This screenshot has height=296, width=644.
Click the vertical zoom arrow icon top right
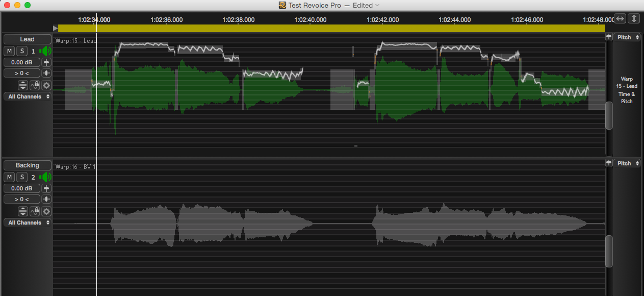point(634,18)
